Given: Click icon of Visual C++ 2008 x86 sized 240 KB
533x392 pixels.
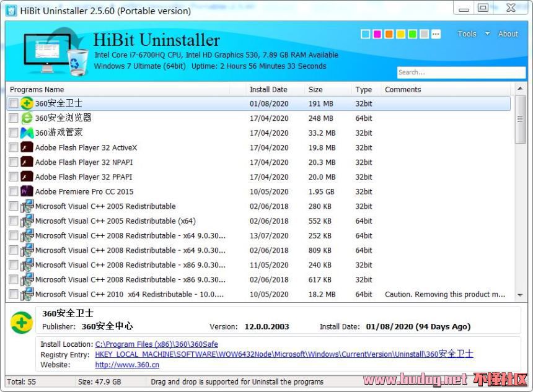Looking at the screenshot, I should coord(27,264).
